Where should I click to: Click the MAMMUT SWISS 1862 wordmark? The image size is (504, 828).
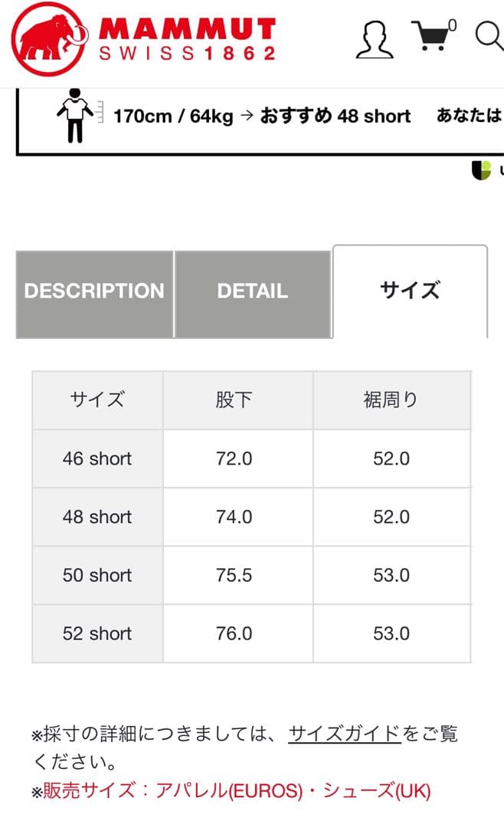(188, 38)
